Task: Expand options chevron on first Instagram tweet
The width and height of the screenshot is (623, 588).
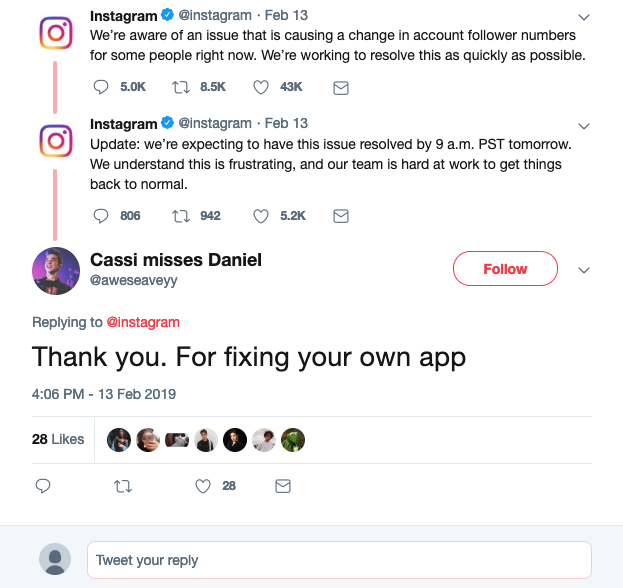Action: click(x=585, y=17)
